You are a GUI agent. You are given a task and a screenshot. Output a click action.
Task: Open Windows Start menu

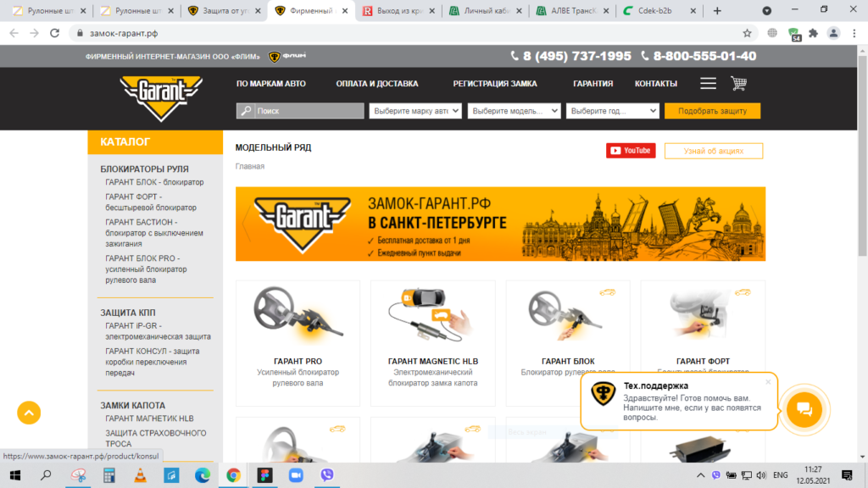coord(15,475)
